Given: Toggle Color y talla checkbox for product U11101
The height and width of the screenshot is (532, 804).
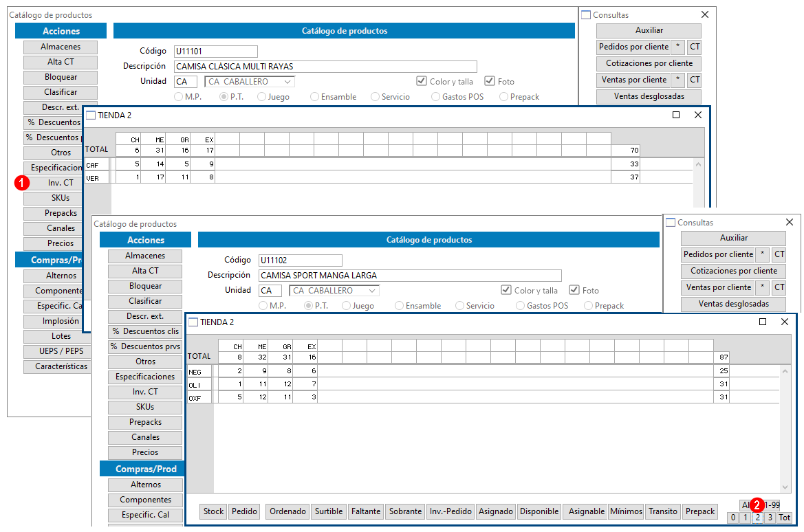Looking at the screenshot, I should click(422, 81).
